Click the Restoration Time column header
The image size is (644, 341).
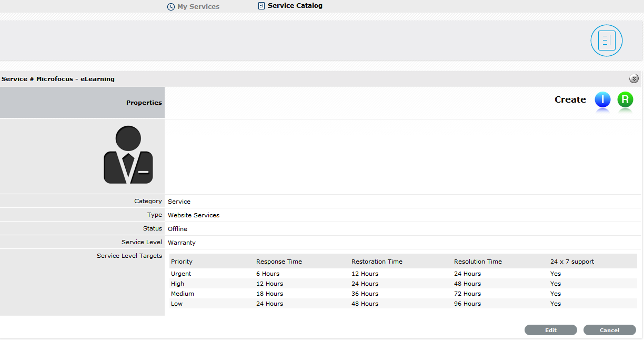pos(377,262)
